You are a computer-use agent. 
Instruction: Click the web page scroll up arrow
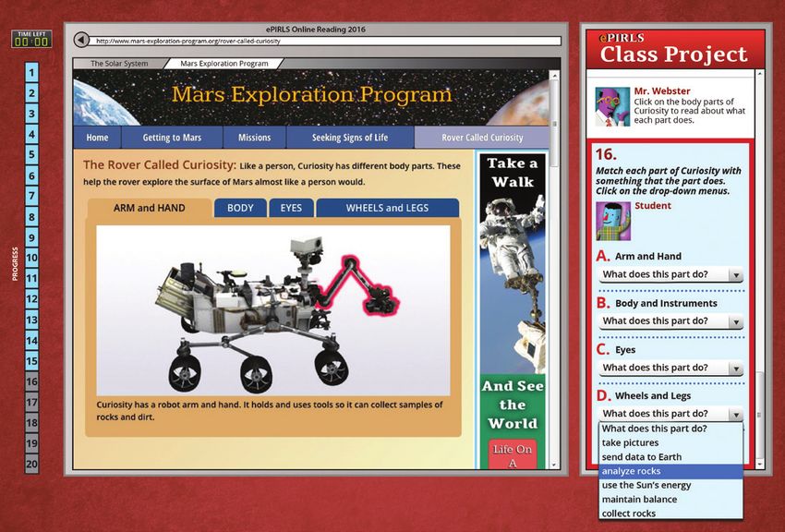[x=554, y=76]
